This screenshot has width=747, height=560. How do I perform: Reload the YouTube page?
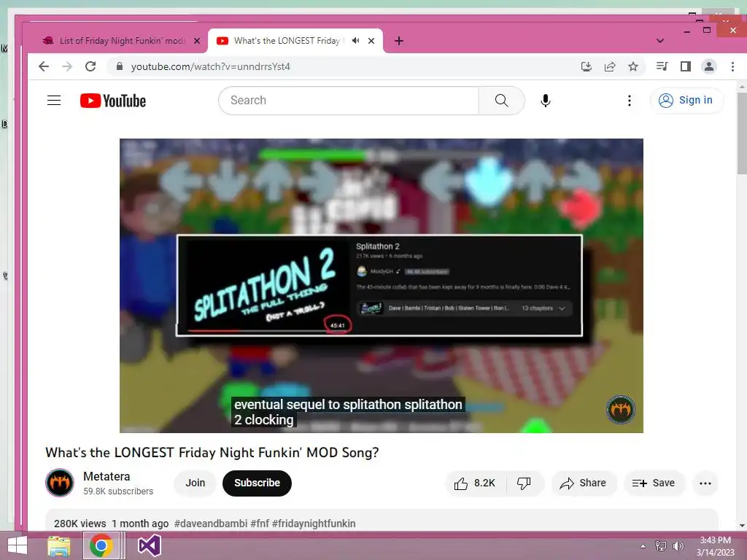(x=90, y=66)
